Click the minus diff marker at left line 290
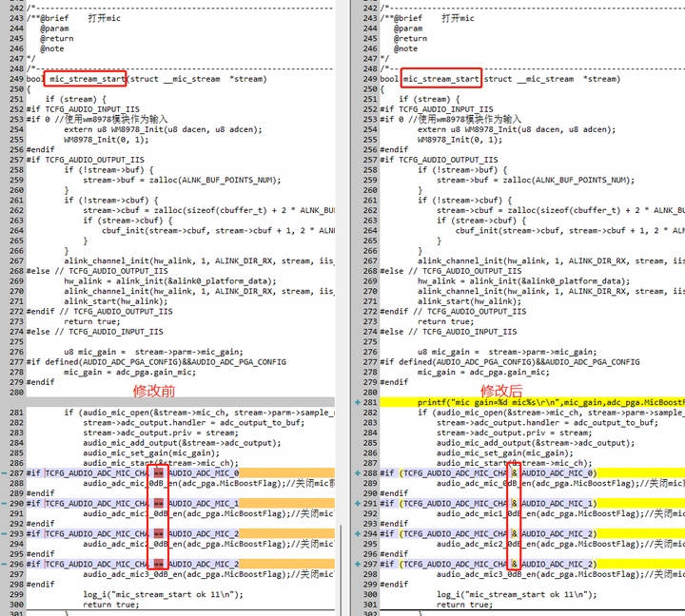 point(4,504)
